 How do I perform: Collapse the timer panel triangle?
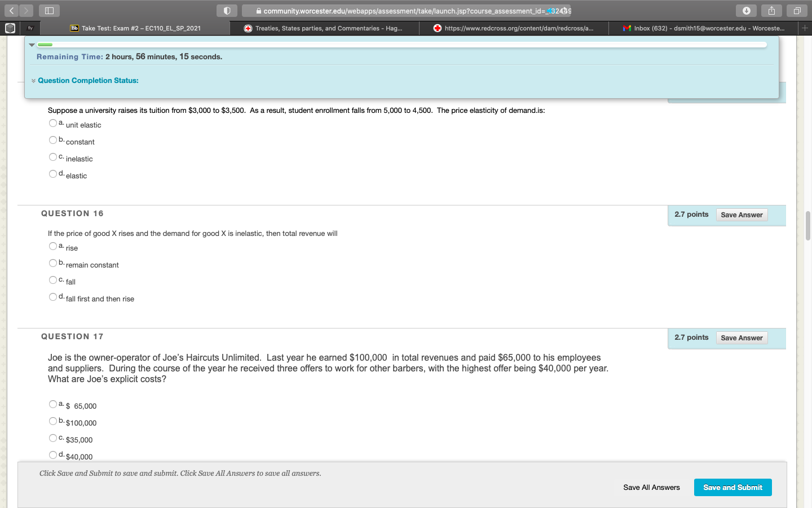32,45
